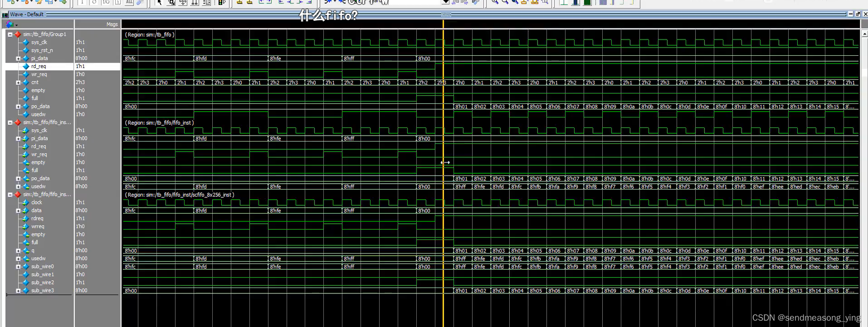Click the Wave - Default window title icon
868x327 pixels.
coord(5,15)
